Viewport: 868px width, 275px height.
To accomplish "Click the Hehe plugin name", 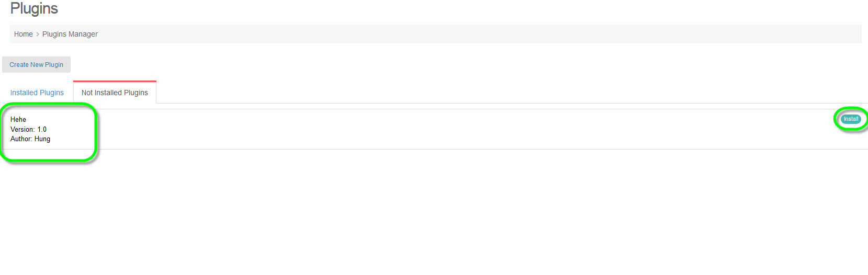I will (18, 119).
